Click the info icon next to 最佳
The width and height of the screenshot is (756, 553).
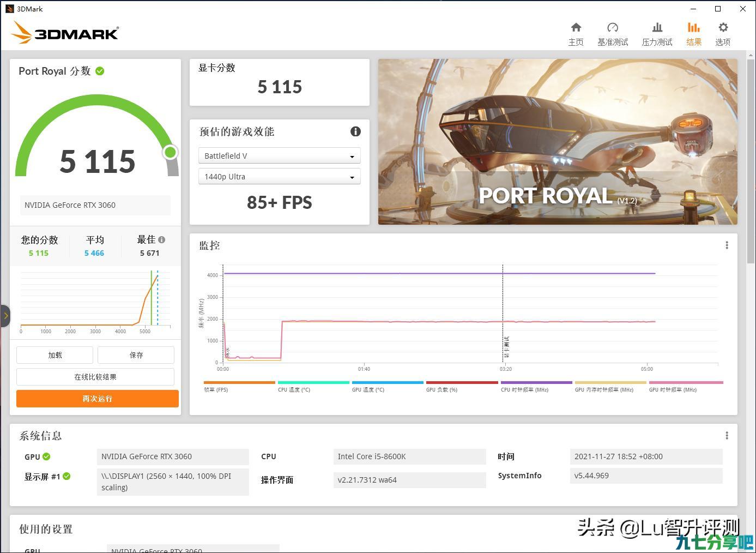tap(161, 239)
